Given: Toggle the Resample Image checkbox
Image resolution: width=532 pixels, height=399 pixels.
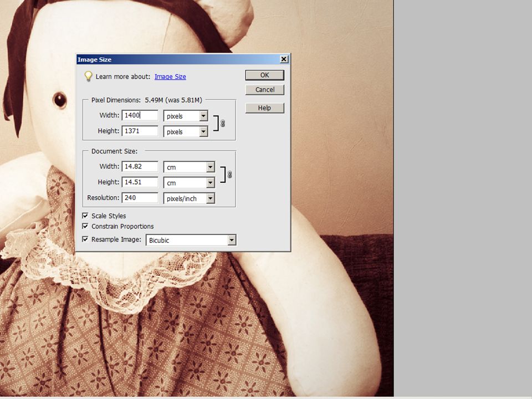Looking at the screenshot, I should tap(85, 239).
